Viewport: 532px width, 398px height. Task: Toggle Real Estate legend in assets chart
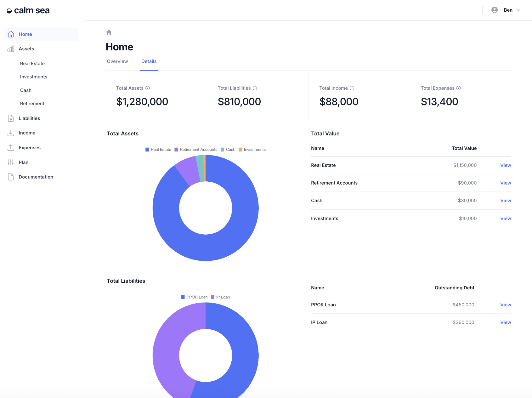coord(158,150)
